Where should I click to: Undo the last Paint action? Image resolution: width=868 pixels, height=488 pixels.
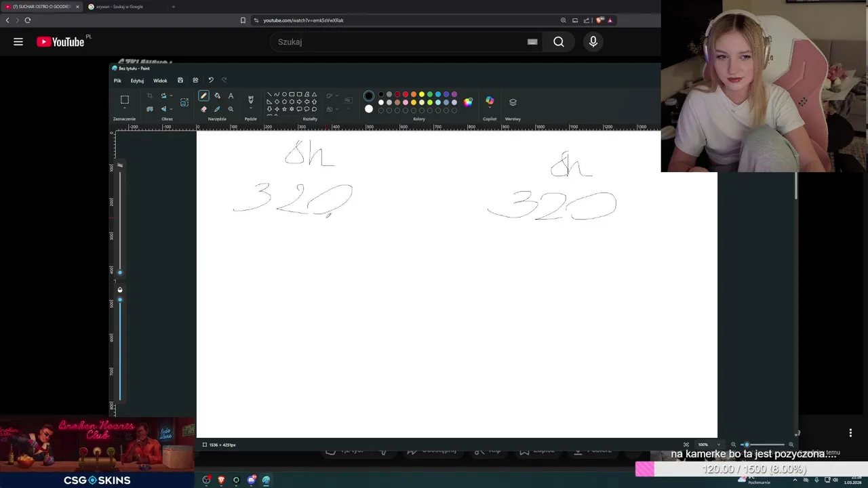tap(211, 80)
